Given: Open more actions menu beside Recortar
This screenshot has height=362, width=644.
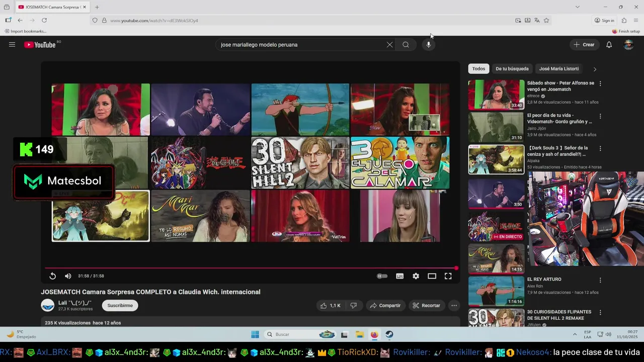Looking at the screenshot, I should coord(454,305).
